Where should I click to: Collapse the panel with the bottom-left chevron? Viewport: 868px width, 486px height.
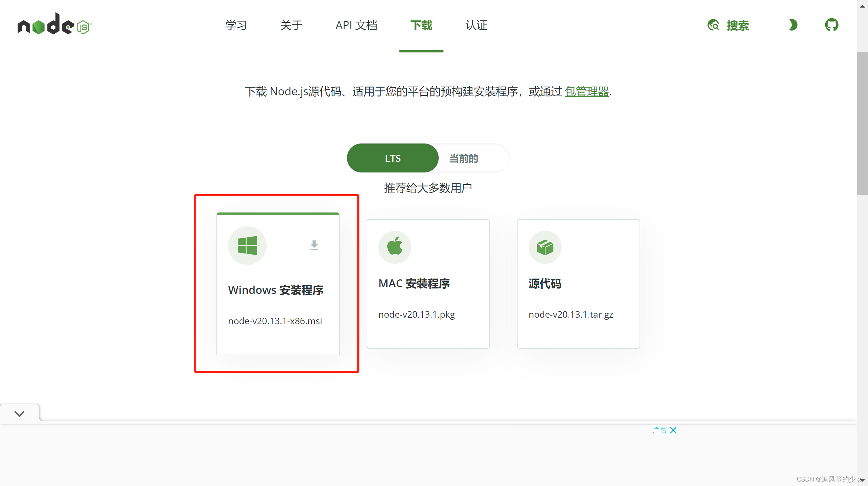(x=19, y=413)
